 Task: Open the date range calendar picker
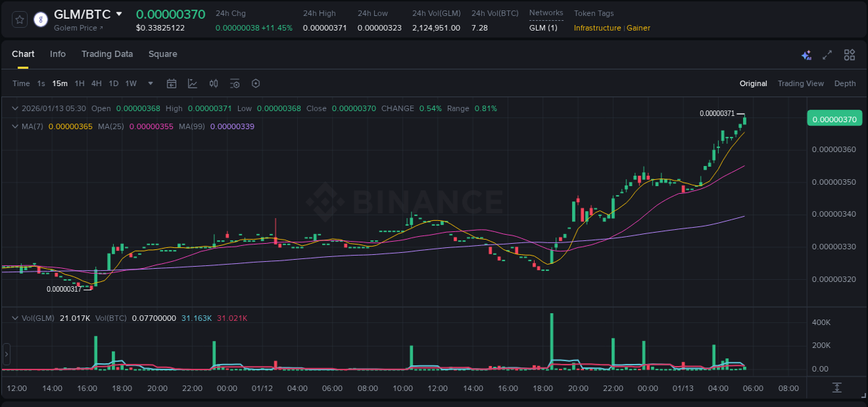(172, 83)
